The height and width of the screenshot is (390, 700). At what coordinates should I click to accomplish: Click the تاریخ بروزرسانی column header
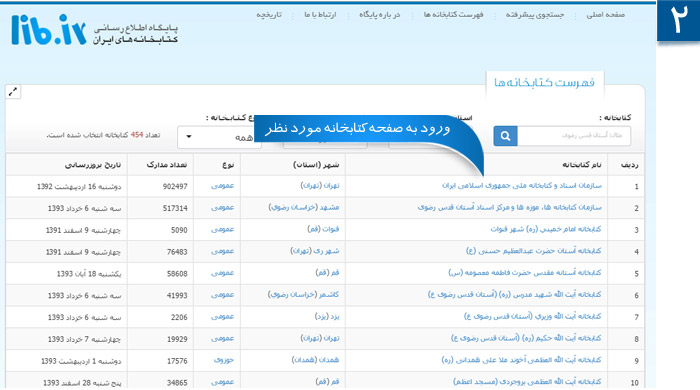pos(93,165)
